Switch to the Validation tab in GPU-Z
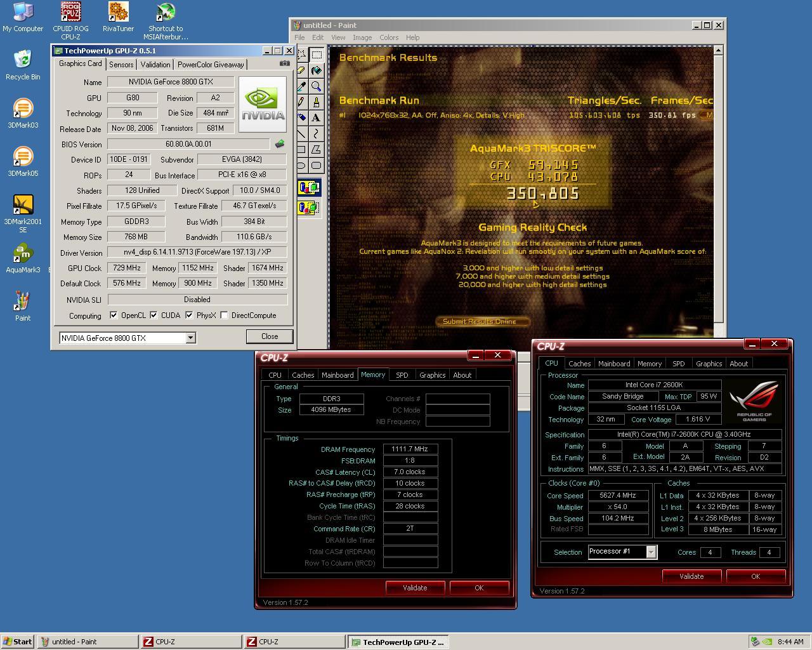The width and height of the screenshot is (812, 650). pyautogui.click(x=155, y=65)
